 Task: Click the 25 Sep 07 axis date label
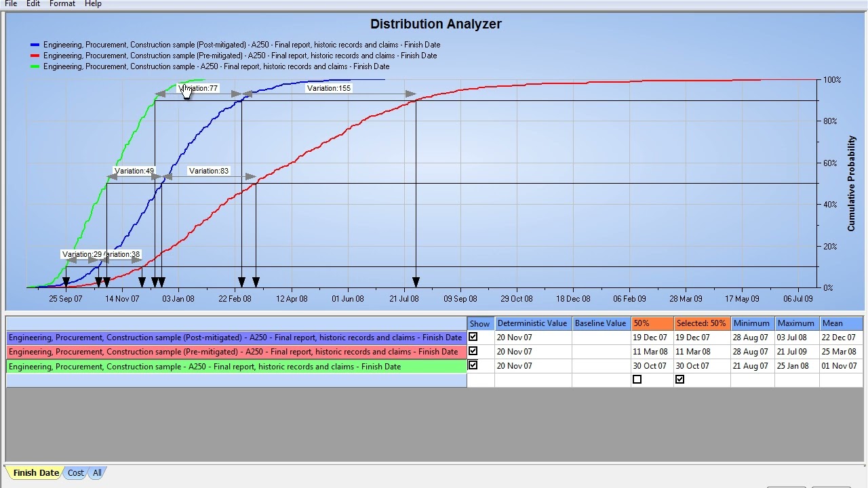click(x=66, y=299)
